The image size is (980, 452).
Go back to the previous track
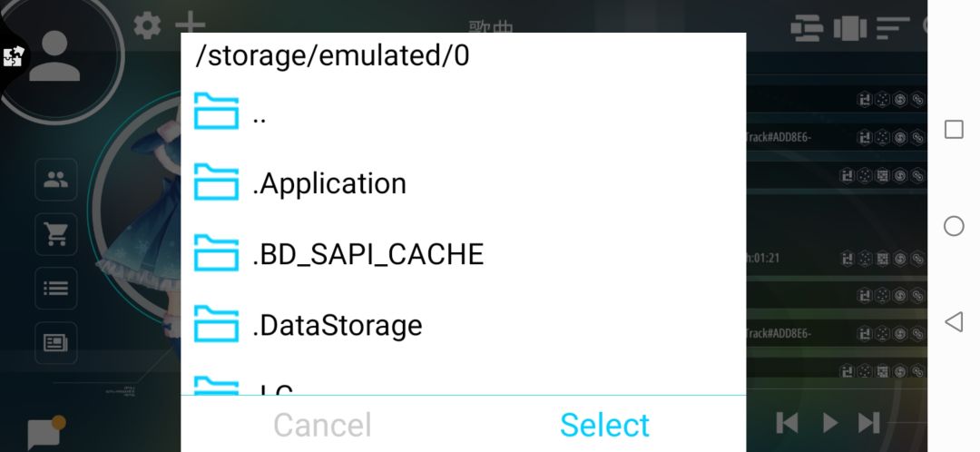(788, 422)
